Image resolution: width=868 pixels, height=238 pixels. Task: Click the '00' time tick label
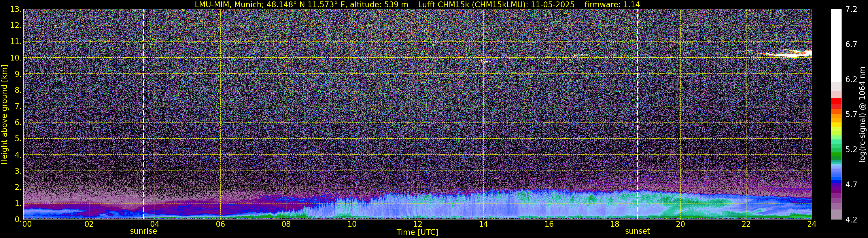coord(27,224)
